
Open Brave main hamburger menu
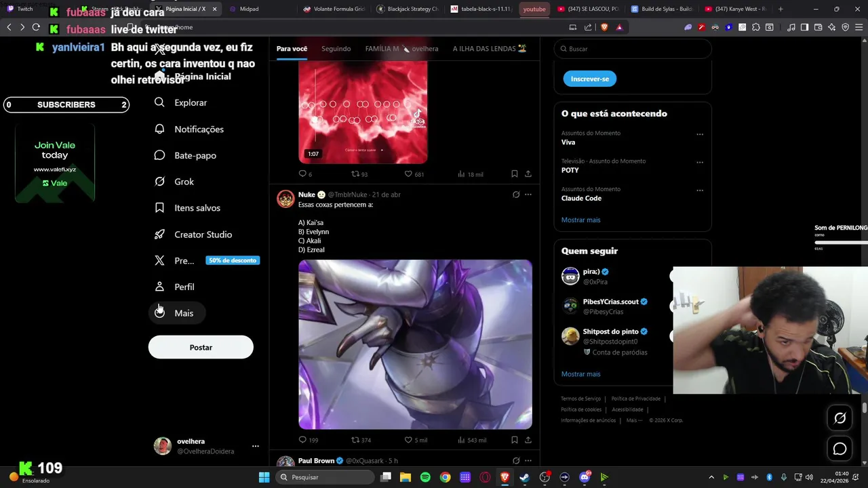click(x=859, y=27)
